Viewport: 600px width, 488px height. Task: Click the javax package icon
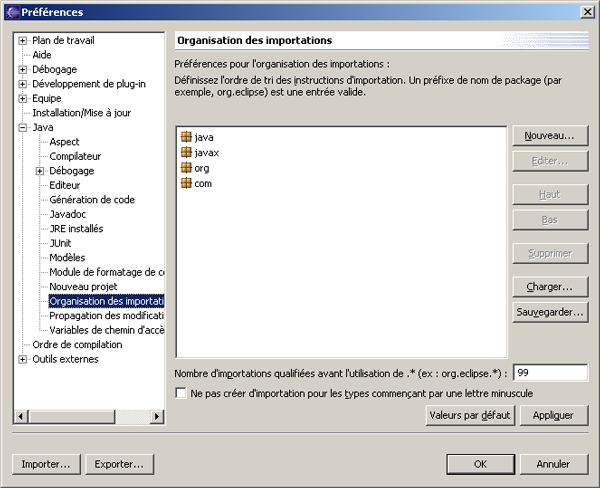(186, 153)
